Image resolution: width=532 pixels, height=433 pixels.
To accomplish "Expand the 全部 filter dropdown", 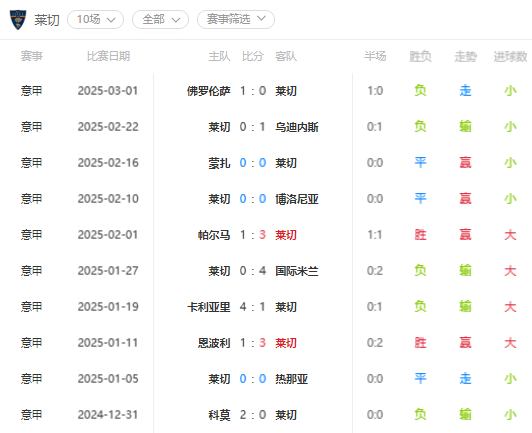I will pos(160,20).
